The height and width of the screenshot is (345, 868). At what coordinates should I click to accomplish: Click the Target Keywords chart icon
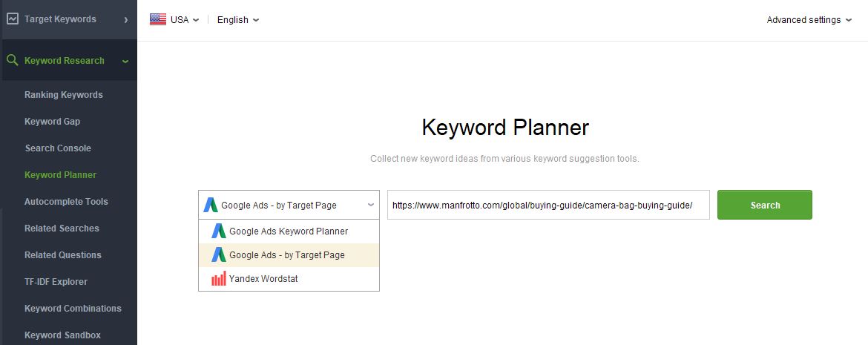[12, 19]
